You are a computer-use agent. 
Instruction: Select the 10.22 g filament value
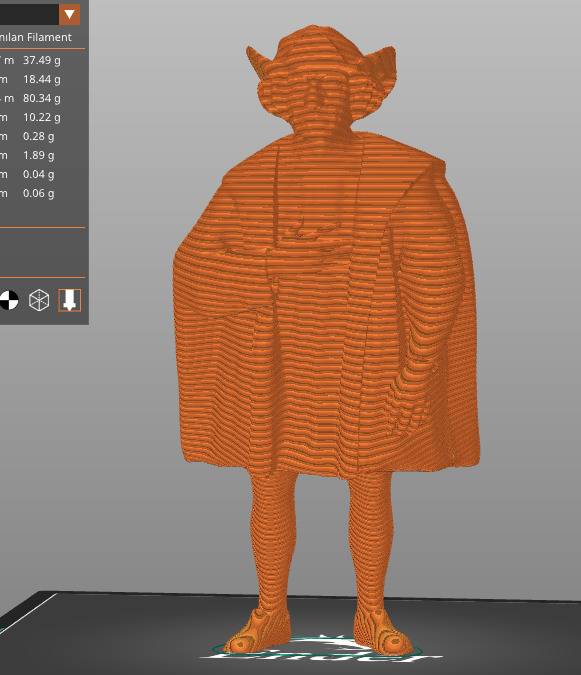click(42, 117)
